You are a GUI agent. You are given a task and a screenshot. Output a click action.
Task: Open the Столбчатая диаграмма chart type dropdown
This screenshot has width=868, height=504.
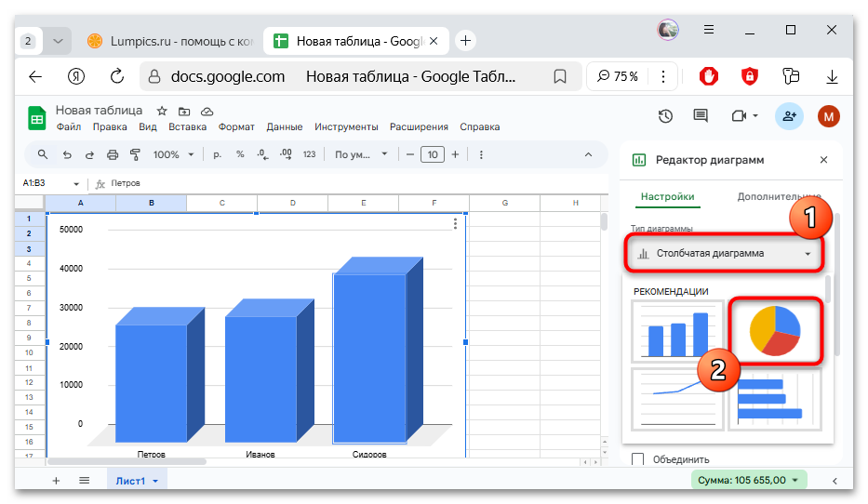pos(723,253)
